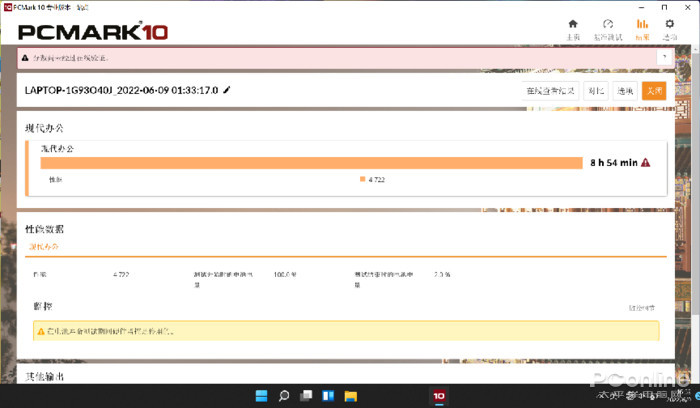Click the pencil icon to rename result
The height and width of the screenshot is (408, 700).
(x=227, y=90)
